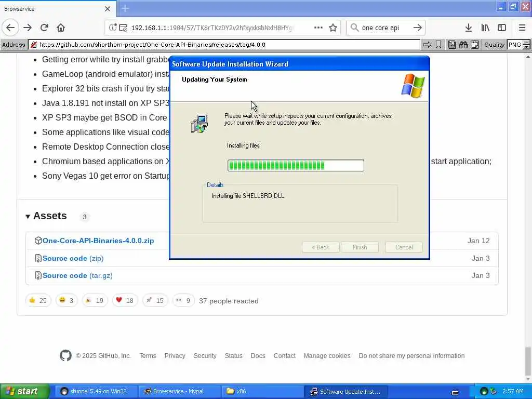Click the laugh reaction with 3
The image size is (532, 399).
[66, 300]
